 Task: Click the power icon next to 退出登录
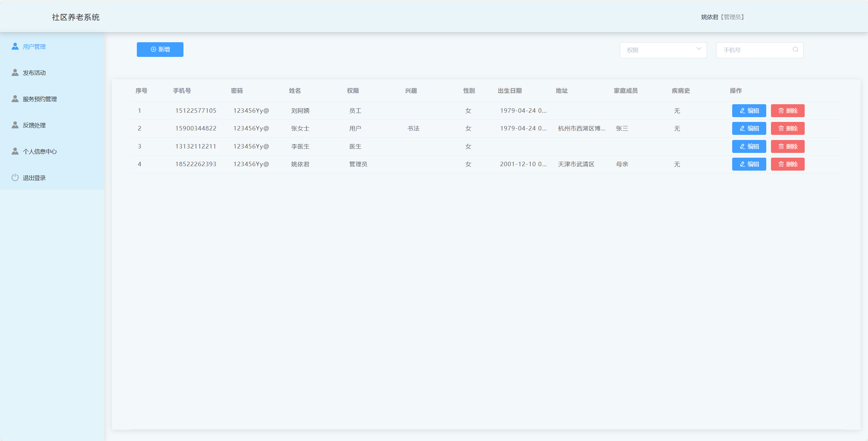point(15,177)
